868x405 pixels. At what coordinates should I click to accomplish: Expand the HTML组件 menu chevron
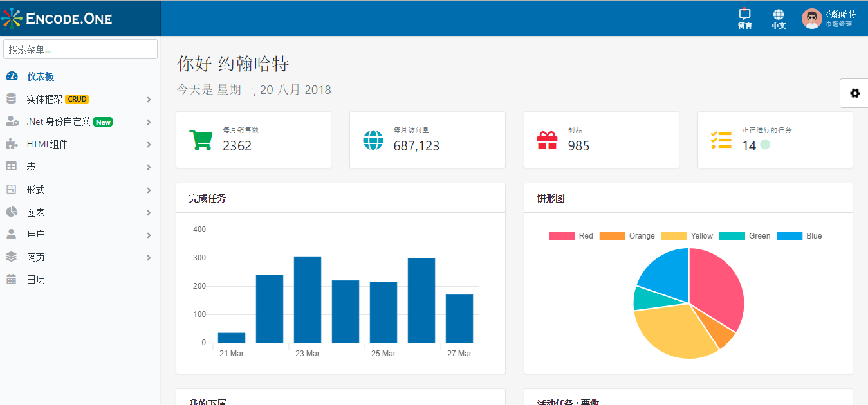coord(149,145)
